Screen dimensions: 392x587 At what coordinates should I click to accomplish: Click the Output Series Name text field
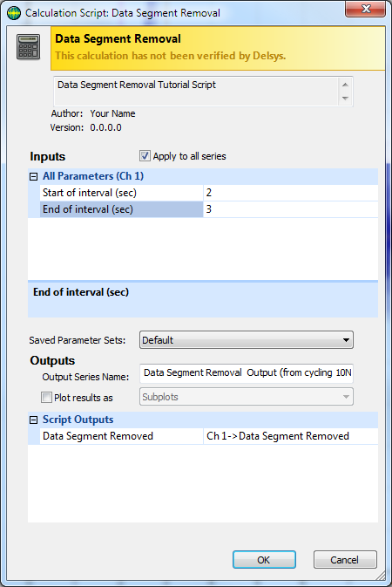point(247,373)
